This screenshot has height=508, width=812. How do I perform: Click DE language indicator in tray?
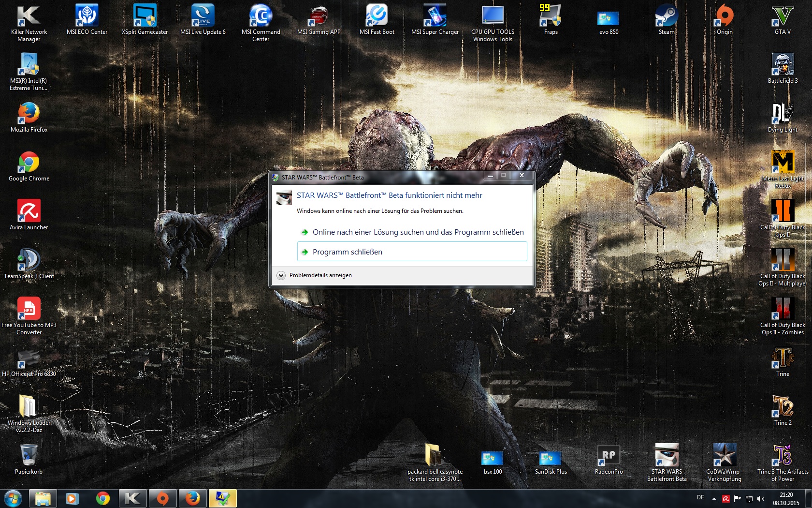[700, 498]
